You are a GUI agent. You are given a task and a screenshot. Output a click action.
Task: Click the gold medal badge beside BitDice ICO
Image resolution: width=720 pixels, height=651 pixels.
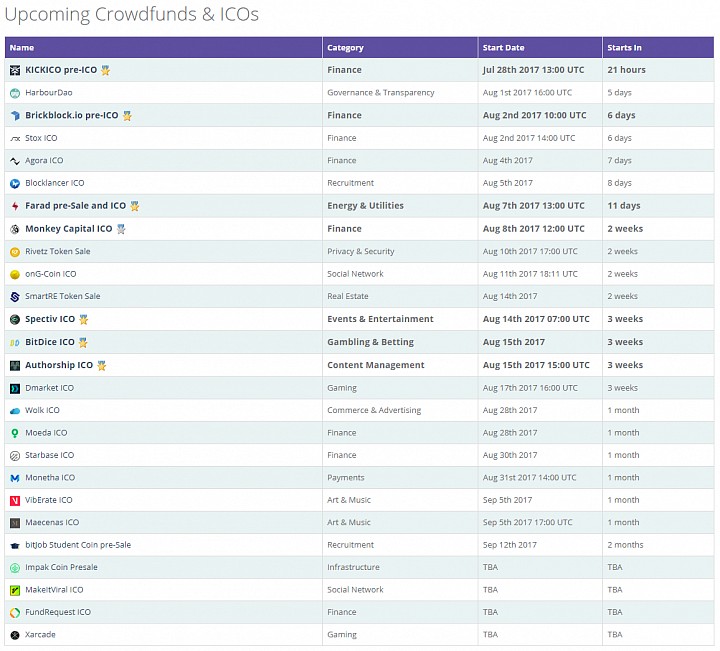tap(83, 342)
